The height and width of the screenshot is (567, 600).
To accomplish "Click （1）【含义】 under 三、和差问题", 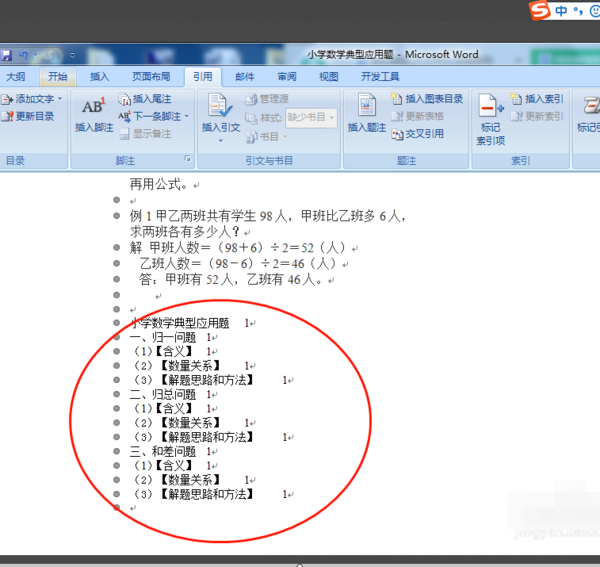I will click(161, 466).
